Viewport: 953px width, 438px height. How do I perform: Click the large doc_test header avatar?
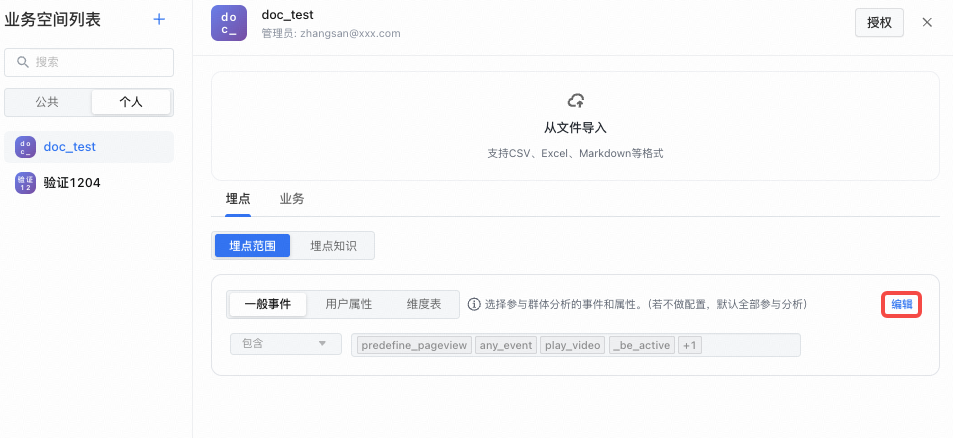coord(229,23)
